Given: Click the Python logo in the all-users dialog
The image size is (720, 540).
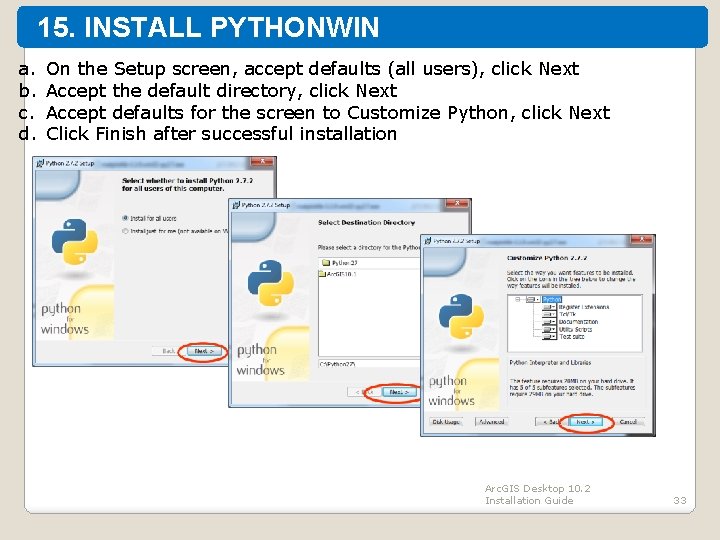Looking at the screenshot, I should pos(75,242).
